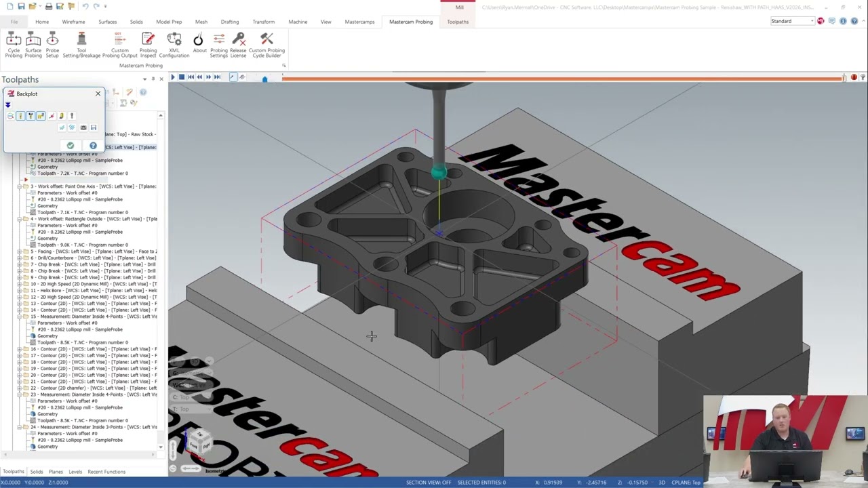Screen dimensions: 868x488
Task: Launch Probing Inspect
Action: coord(148,45)
